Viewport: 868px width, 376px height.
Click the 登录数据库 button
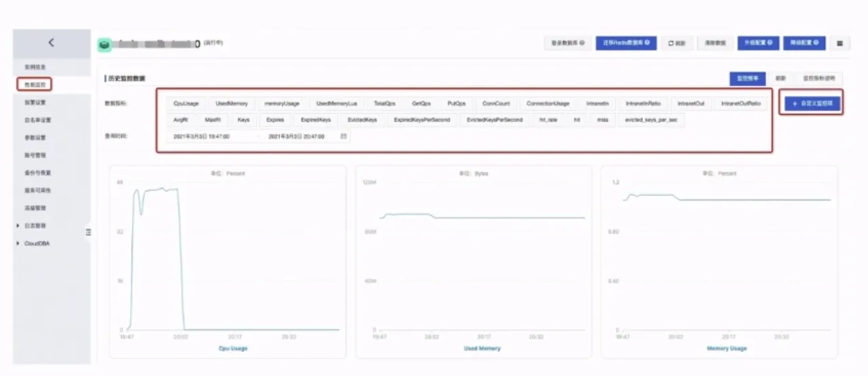click(568, 43)
